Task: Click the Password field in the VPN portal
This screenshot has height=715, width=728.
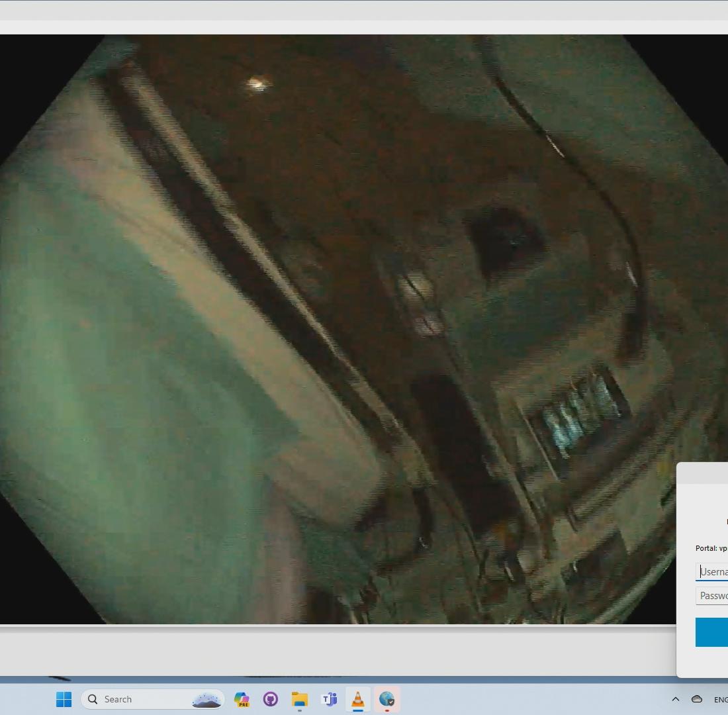Action: click(711, 596)
